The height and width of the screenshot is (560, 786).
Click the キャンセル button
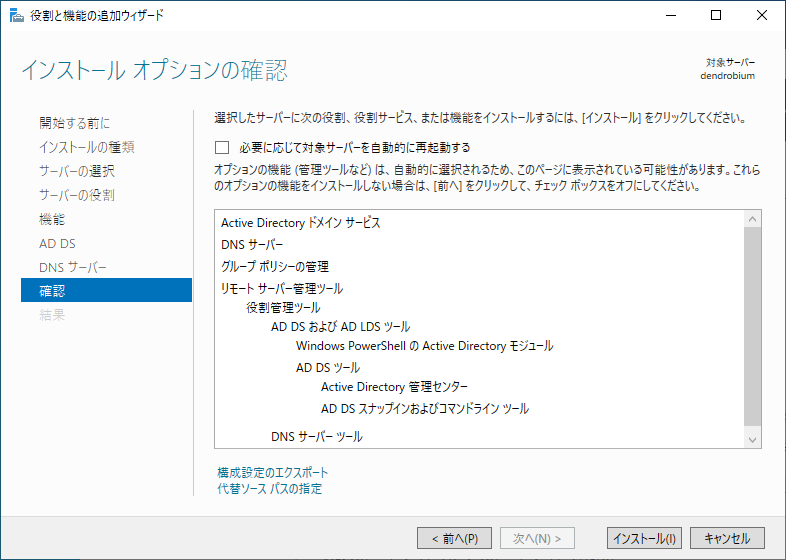(727, 538)
